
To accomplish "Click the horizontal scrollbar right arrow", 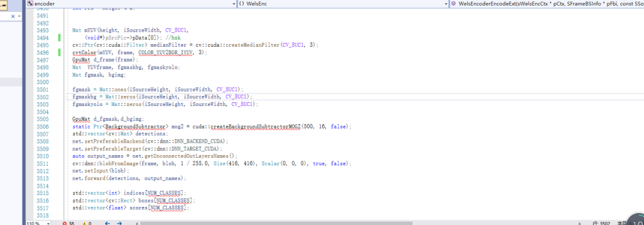I will (x=580, y=223).
